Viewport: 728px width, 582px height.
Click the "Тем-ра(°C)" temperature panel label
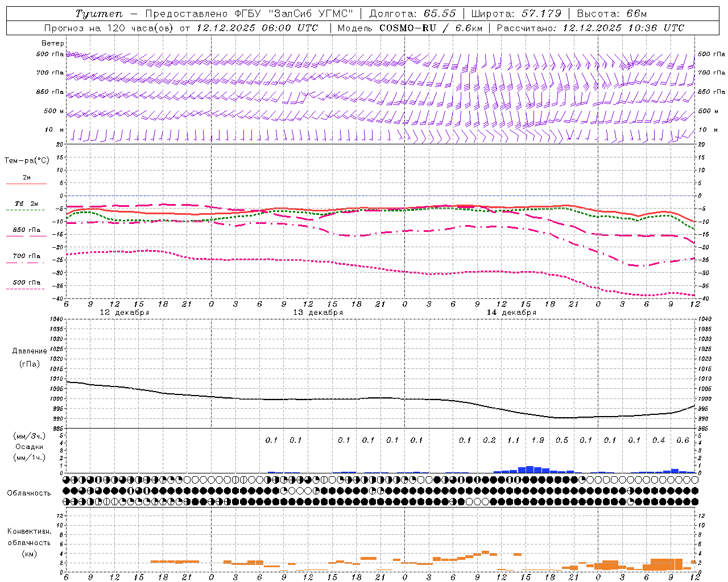(x=27, y=161)
